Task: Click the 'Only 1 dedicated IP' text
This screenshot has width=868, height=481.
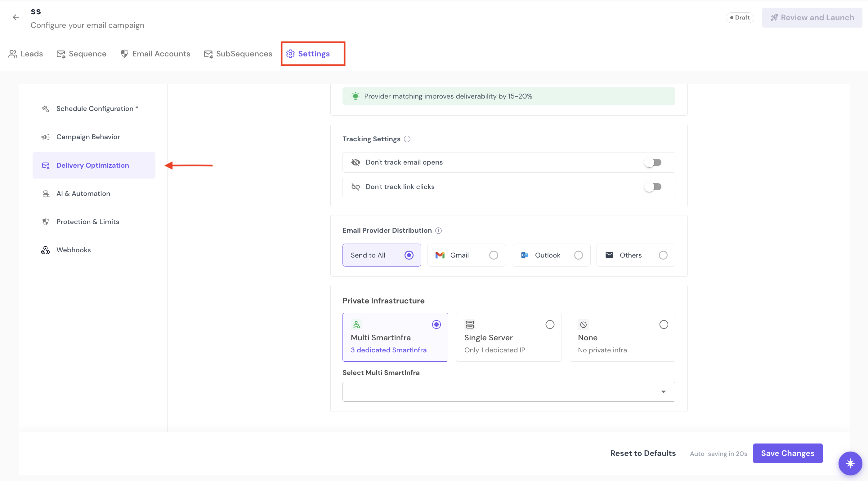Action: pos(495,350)
